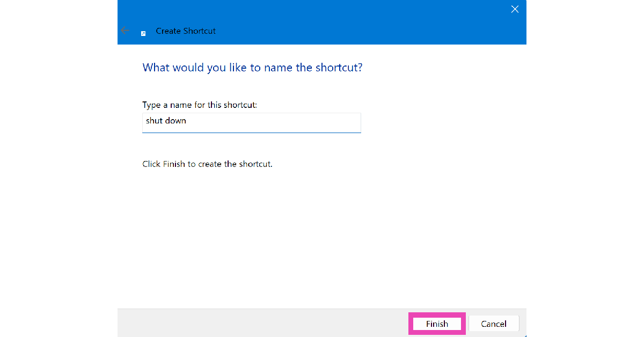Screen dimensions: 644x337
Task: Click the blue title bar's empty area
Action: point(349,24)
